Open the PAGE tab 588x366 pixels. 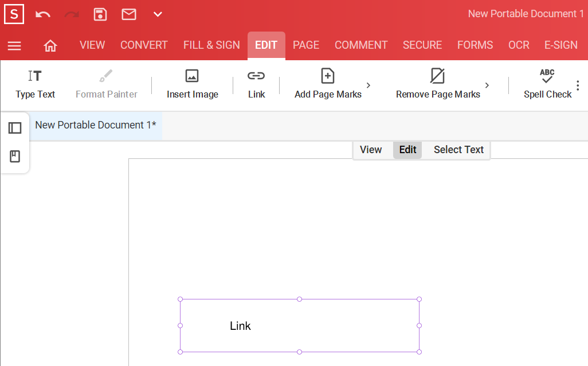306,45
